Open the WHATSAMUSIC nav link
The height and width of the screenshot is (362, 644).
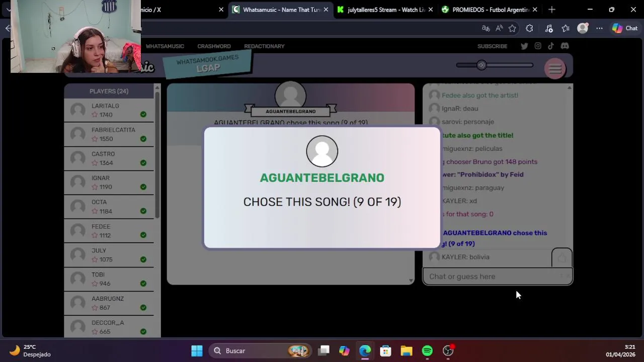point(165,46)
